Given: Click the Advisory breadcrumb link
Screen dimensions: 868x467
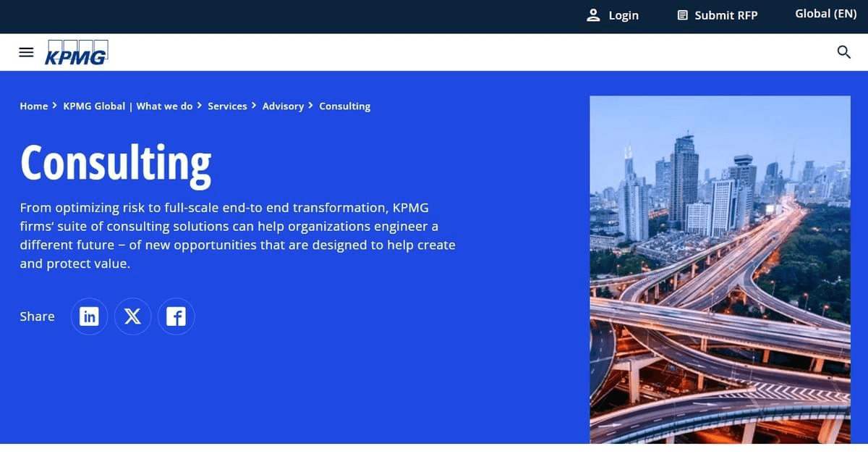Looking at the screenshot, I should point(283,106).
